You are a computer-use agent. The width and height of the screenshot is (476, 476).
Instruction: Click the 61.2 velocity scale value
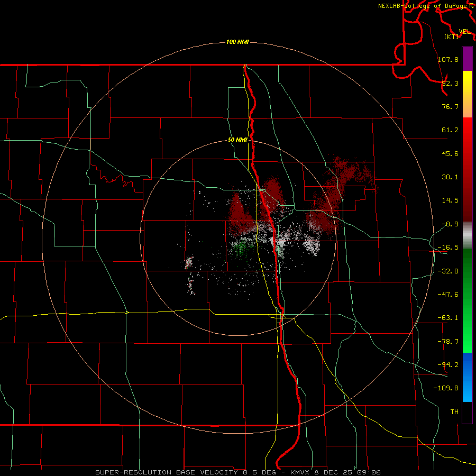click(x=450, y=130)
